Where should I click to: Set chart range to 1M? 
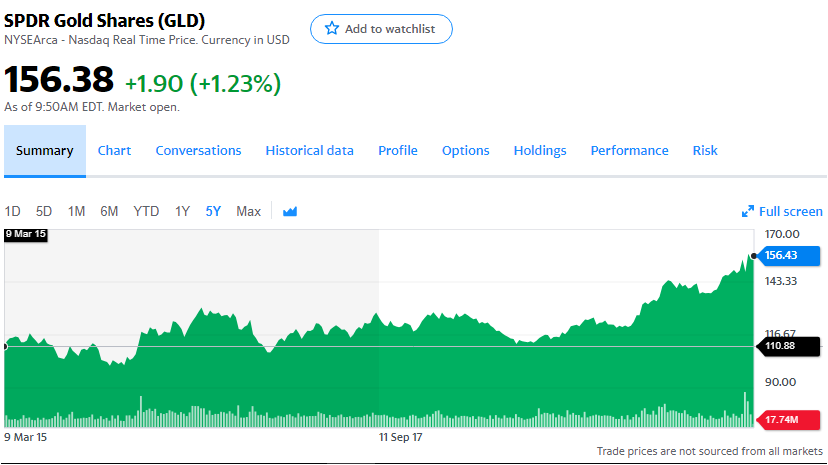[x=77, y=212]
